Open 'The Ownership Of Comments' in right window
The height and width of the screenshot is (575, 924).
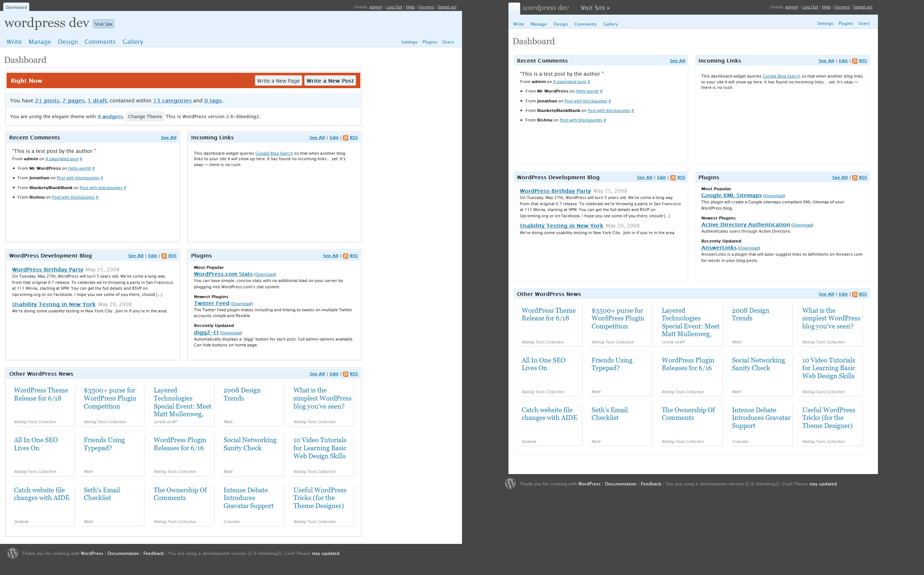[688, 414]
